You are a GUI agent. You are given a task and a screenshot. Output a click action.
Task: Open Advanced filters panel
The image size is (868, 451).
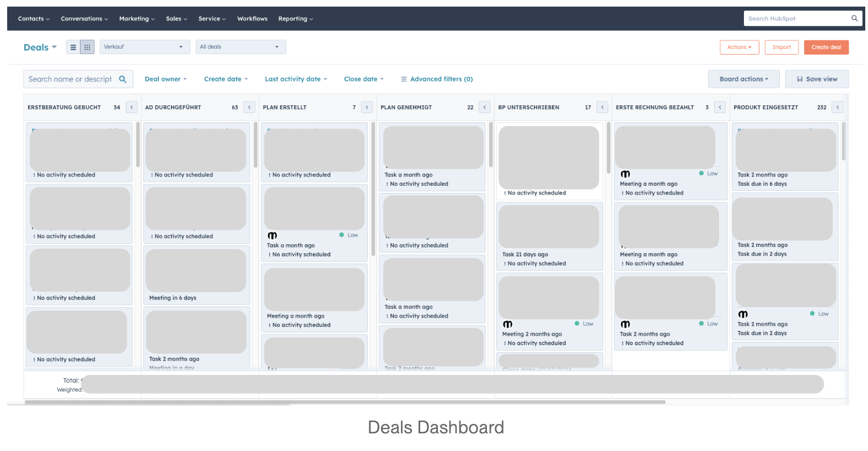click(437, 79)
